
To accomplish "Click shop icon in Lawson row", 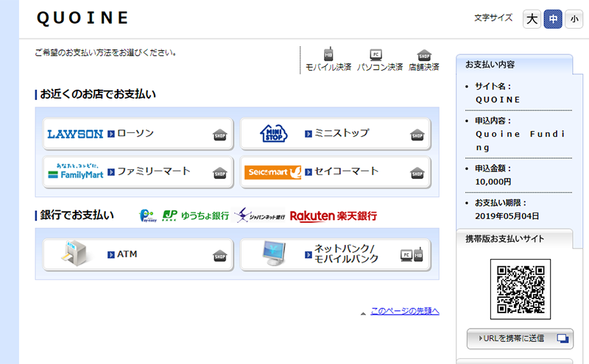I will 219,135.
